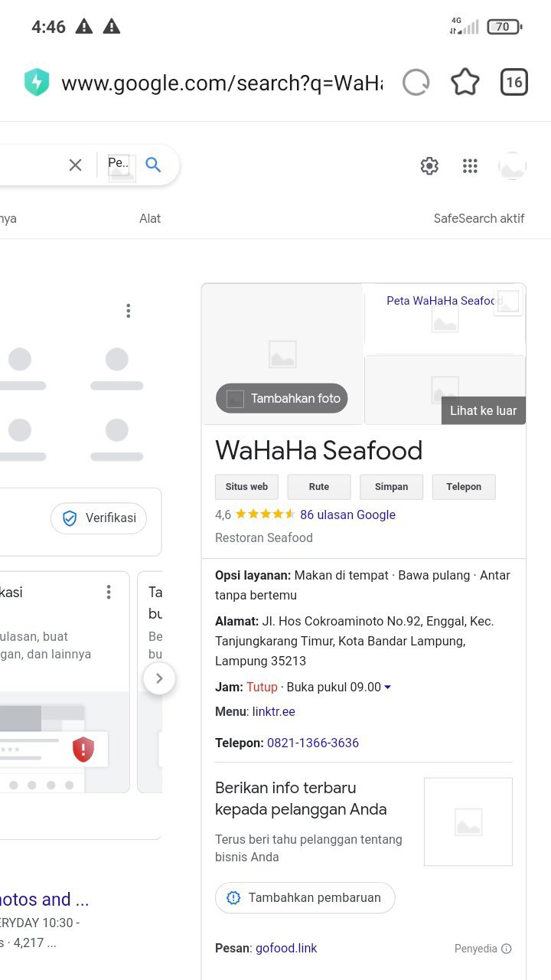Bookmark page with the star icon

[x=465, y=83]
